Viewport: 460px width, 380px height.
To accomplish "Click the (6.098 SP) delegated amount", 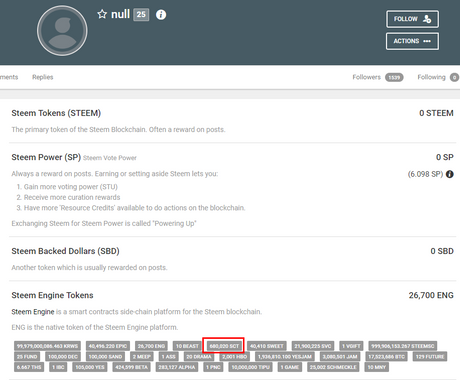I will (x=425, y=174).
